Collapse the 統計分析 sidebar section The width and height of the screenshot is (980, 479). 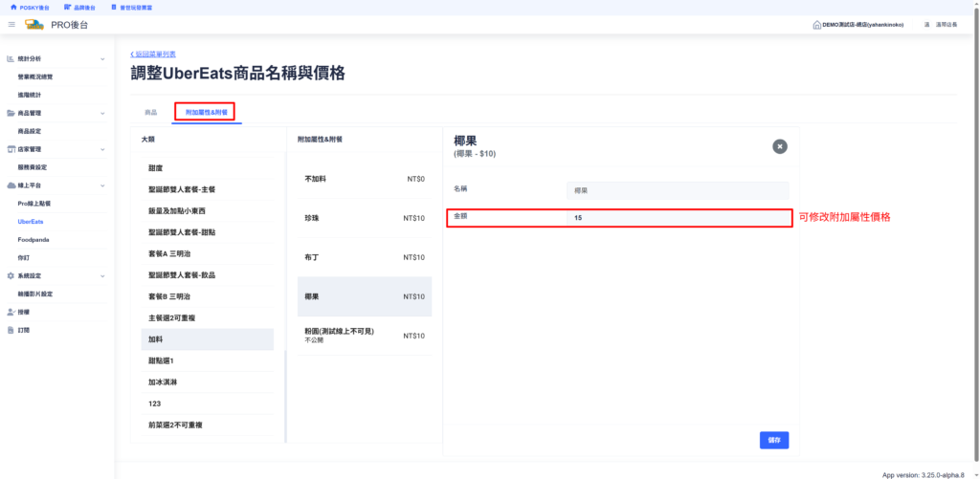pos(102,59)
